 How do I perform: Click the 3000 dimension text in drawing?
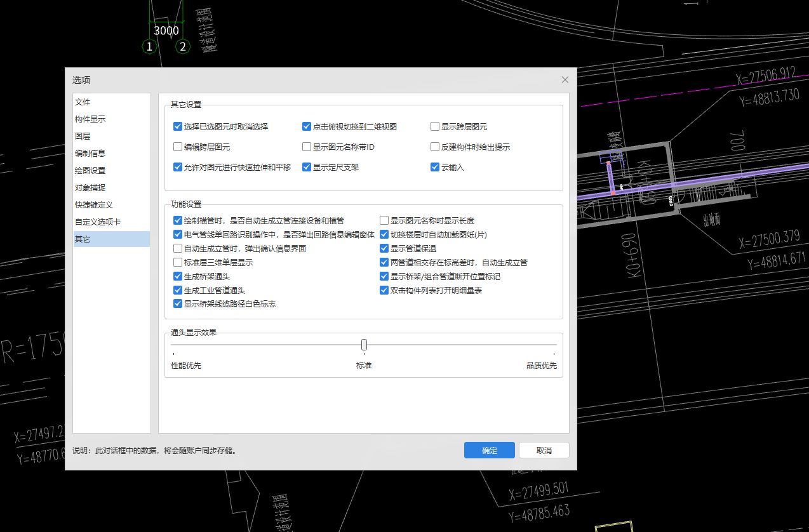click(x=166, y=30)
